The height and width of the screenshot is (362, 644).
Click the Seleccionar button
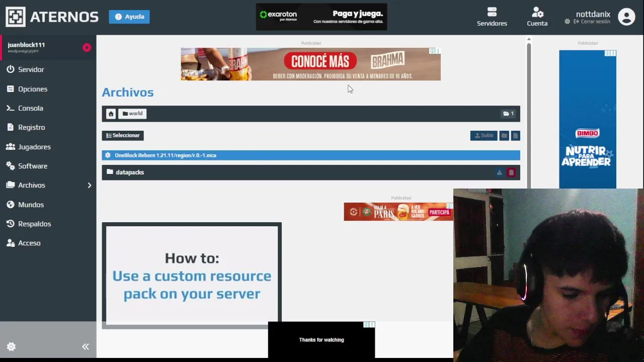123,135
